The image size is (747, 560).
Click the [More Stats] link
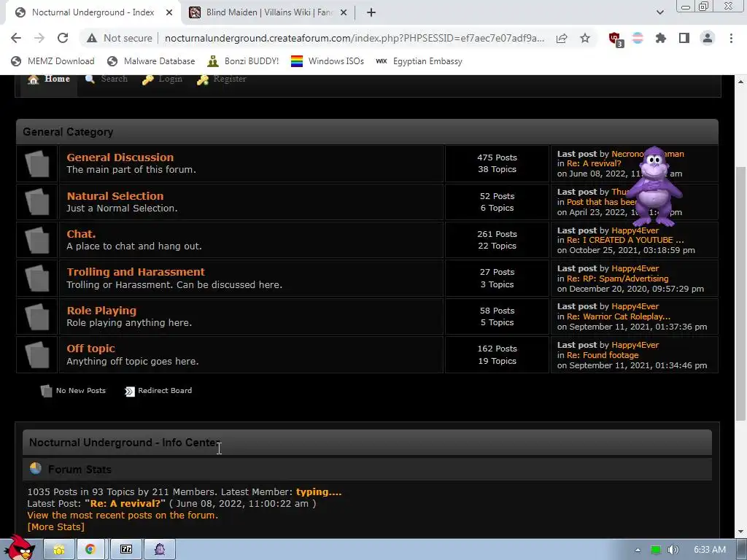[55, 526]
